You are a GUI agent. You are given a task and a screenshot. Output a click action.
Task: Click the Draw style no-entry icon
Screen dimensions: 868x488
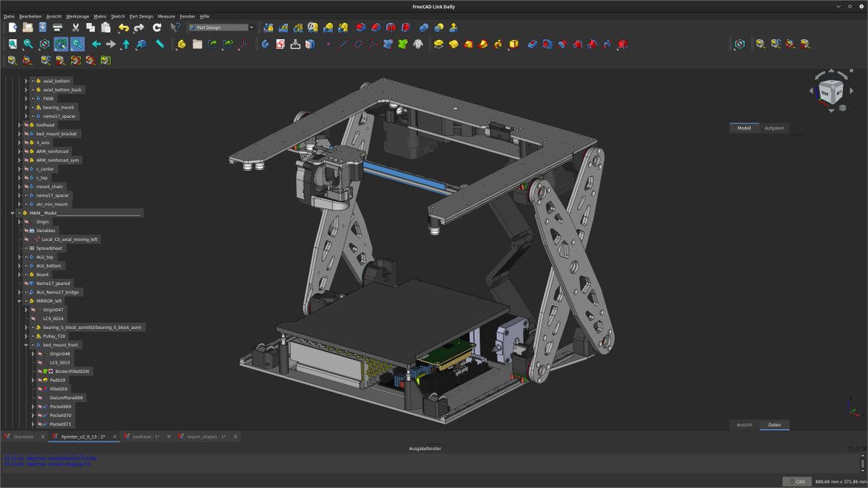pyautogui.click(x=45, y=44)
